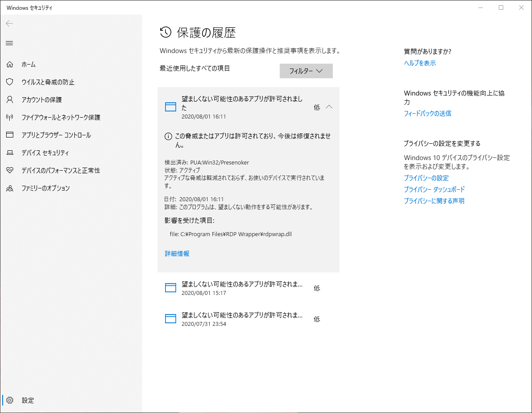Image resolution: width=532 pixels, height=413 pixels.
Task: Close the Windows セキュリティ window
Action: (x=521, y=8)
